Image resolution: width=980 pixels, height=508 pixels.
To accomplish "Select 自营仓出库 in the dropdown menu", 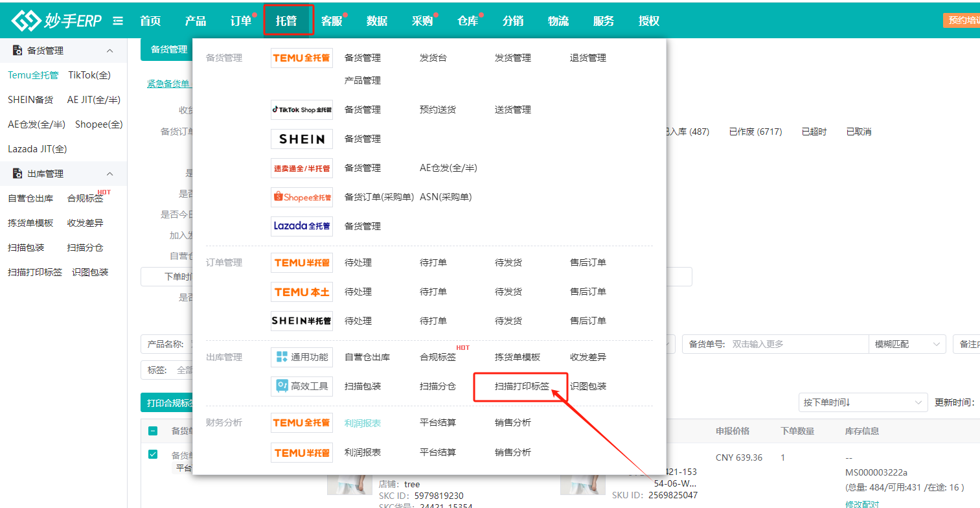I will click(x=367, y=357).
